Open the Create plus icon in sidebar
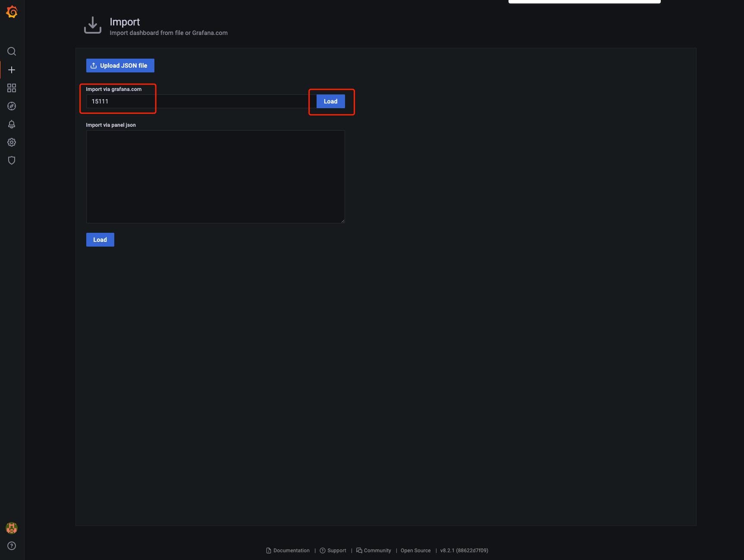Viewport: 744px width, 560px height. tap(12, 70)
